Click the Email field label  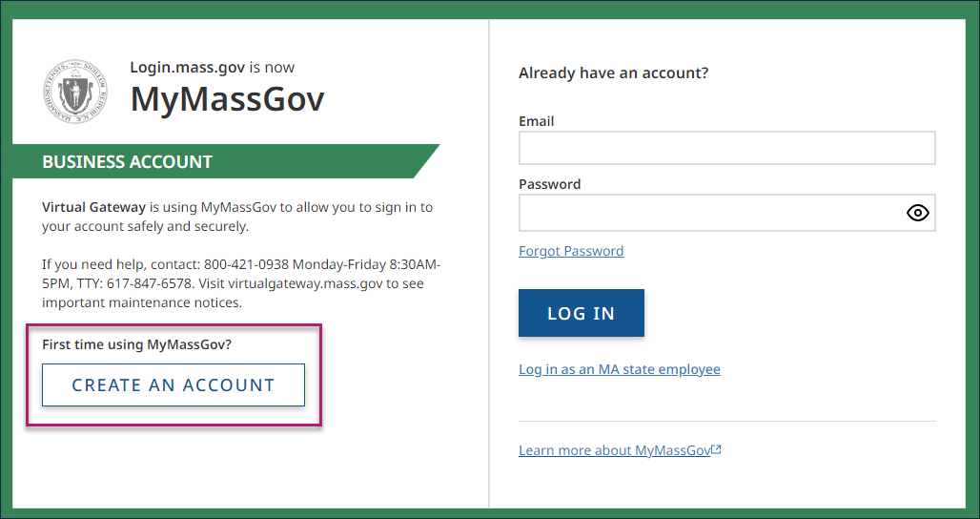coord(536,121)
